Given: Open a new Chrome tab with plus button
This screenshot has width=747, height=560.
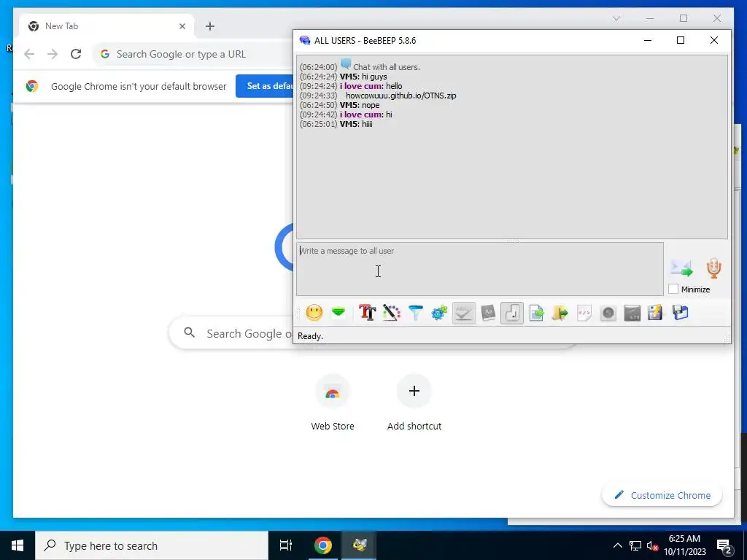Looking at the screenshot, I should click(210, 26).
